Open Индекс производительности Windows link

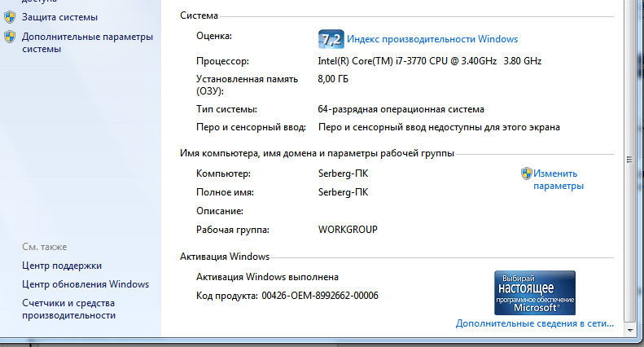point(432,39)
